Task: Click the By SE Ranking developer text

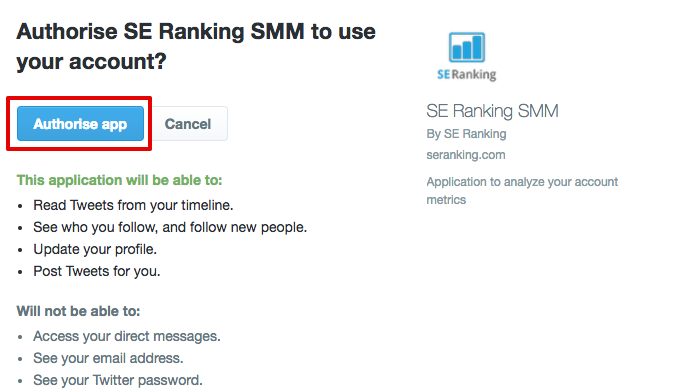Action: (x=466, y=134)
